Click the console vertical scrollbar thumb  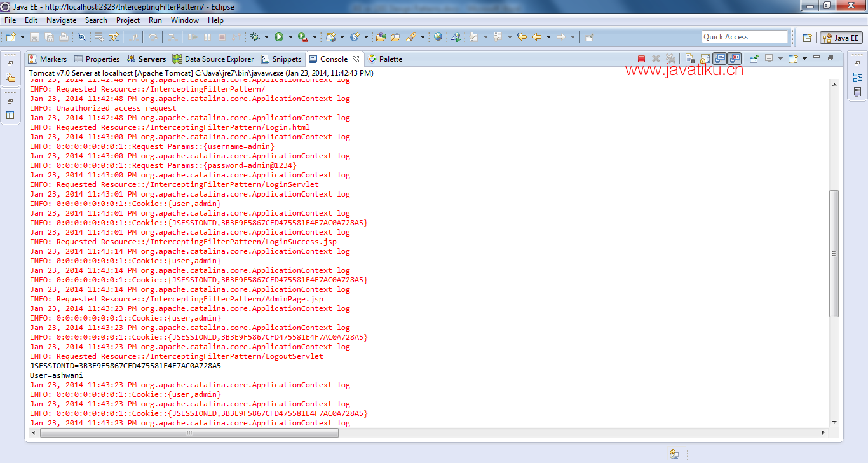click(x=834, y=253)
